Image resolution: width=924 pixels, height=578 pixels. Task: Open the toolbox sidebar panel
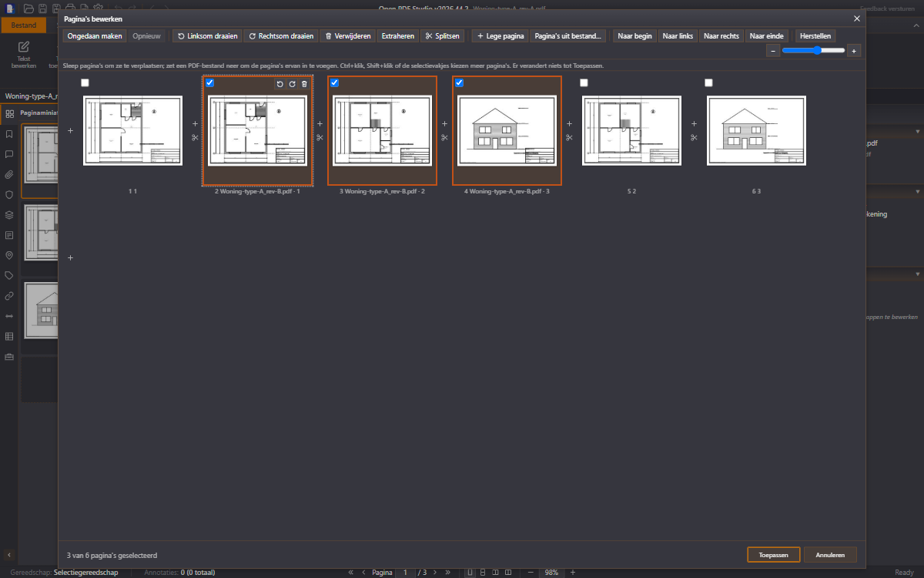click(x=9, y=356)
